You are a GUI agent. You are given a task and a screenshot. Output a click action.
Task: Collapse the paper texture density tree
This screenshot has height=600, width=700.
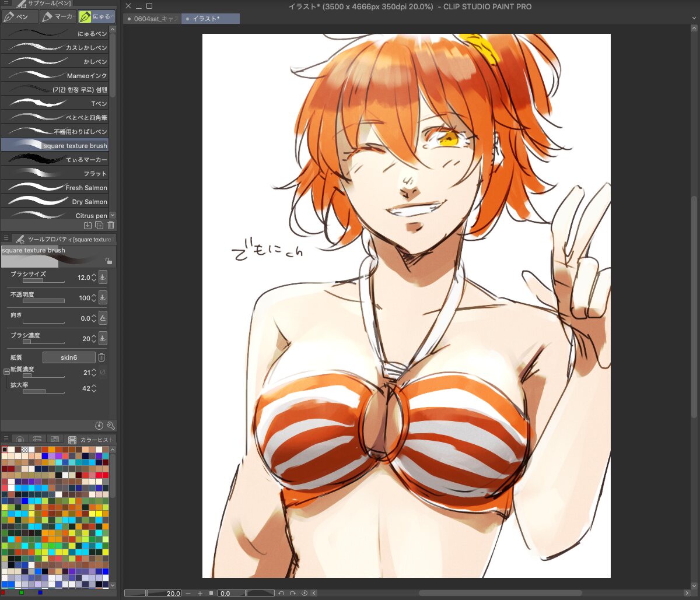6,371
